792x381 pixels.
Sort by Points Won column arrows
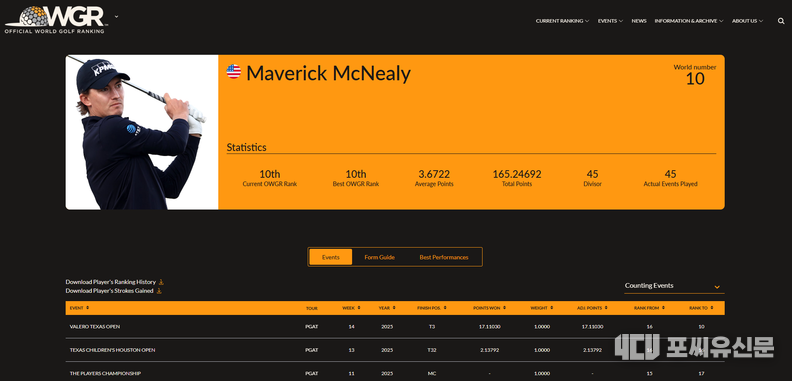click(x=504, y=308)
